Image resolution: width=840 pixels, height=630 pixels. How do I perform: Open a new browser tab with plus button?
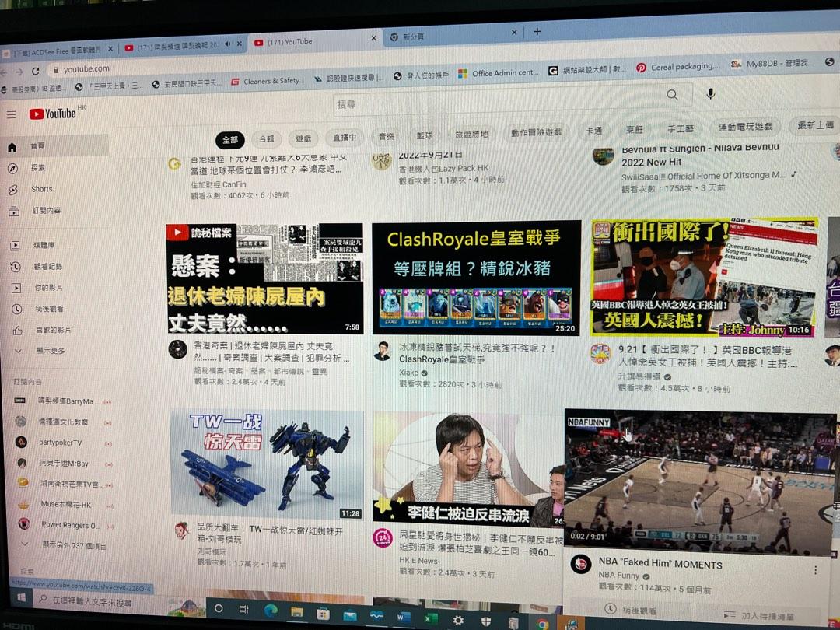click(537, 32)
